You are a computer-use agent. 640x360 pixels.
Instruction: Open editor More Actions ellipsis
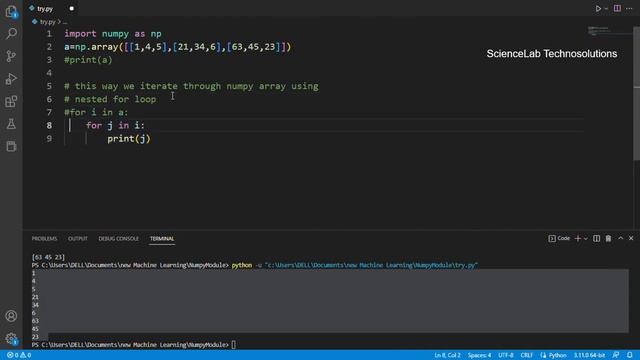click(629, 9)
